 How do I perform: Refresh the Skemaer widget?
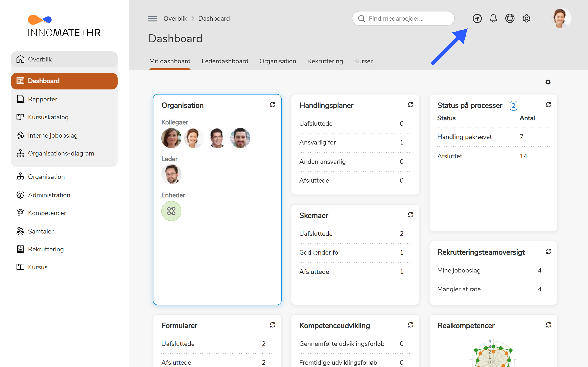click(411, 215)
